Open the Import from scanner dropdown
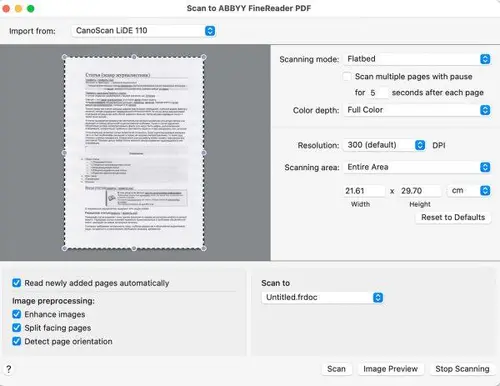Image resolution: width=500 pixels, height=386 pixels. pyautogui.click(x=144, y=31)
